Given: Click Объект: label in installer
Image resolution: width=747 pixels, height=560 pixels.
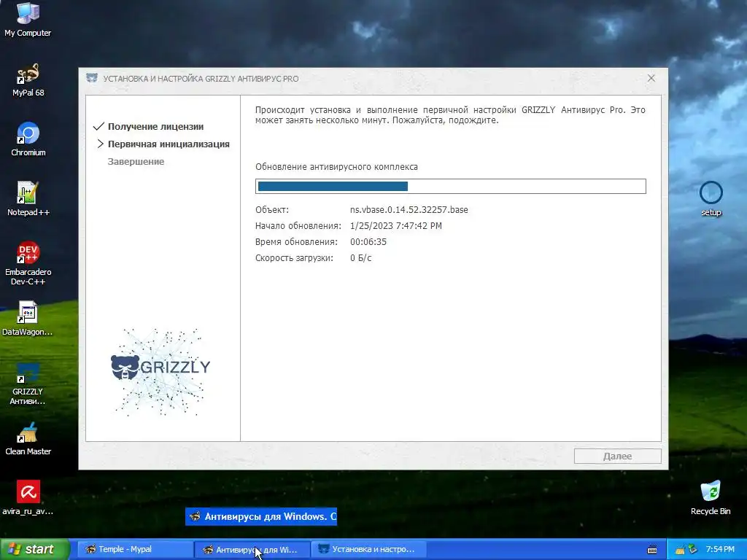Looking at the screenshot, I should [x=271, y=209].
